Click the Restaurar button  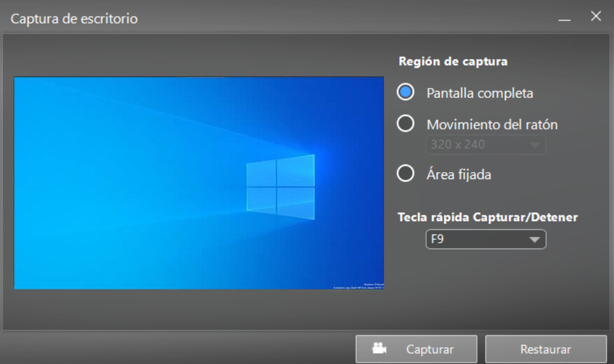click(x=546, y=349)
